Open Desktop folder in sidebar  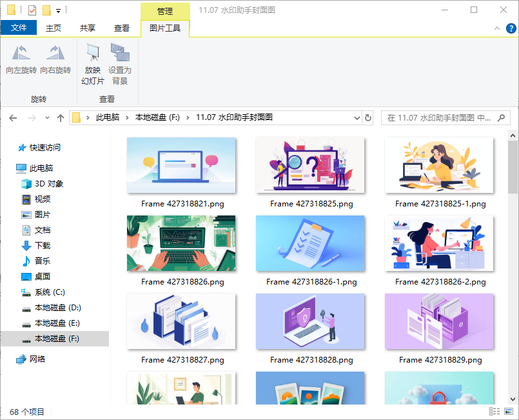[x=35, y=277]
